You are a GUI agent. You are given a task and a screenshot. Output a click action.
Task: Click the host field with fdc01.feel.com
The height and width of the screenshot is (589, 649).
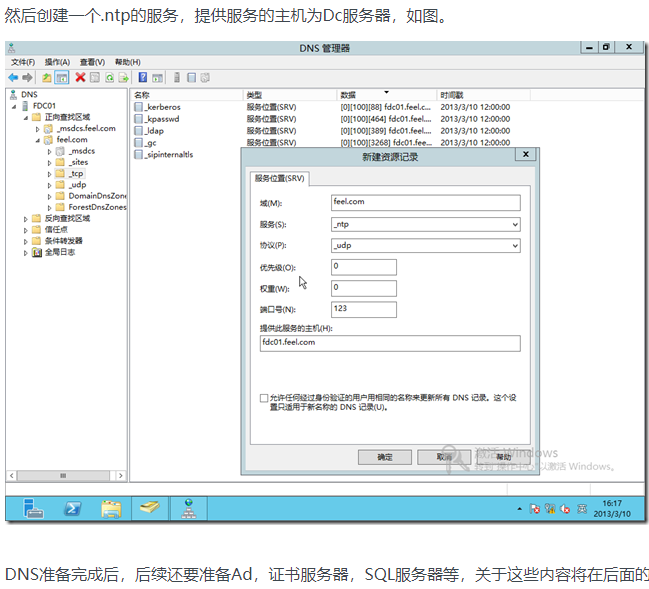(390, 343)
